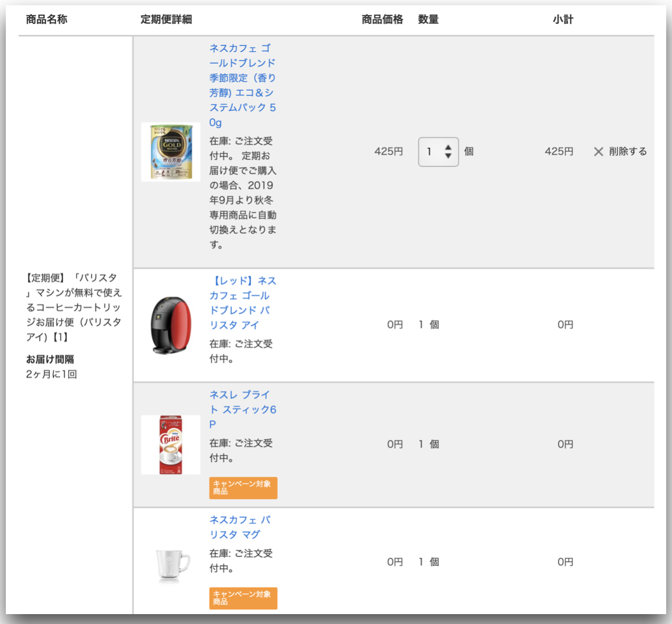Click the Brite stick product thumbnail

pyautogui.click(x=171, y=445)
